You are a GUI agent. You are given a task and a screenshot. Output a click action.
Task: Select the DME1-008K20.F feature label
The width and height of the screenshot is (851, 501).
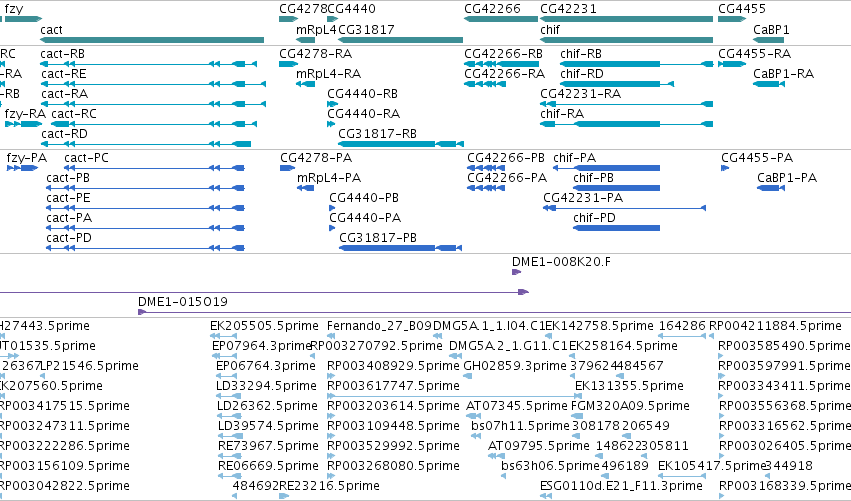click(x=561, y=262)
